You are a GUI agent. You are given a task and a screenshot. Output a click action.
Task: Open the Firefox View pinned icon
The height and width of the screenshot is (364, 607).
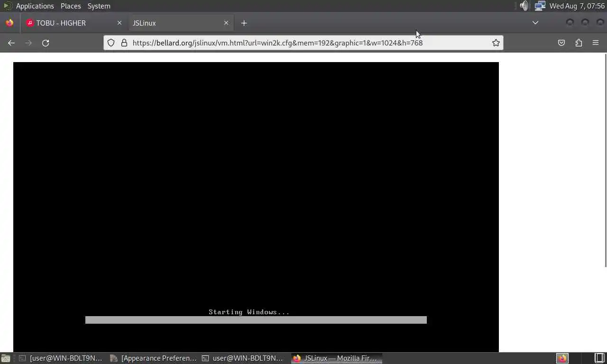tap(9, 23)
